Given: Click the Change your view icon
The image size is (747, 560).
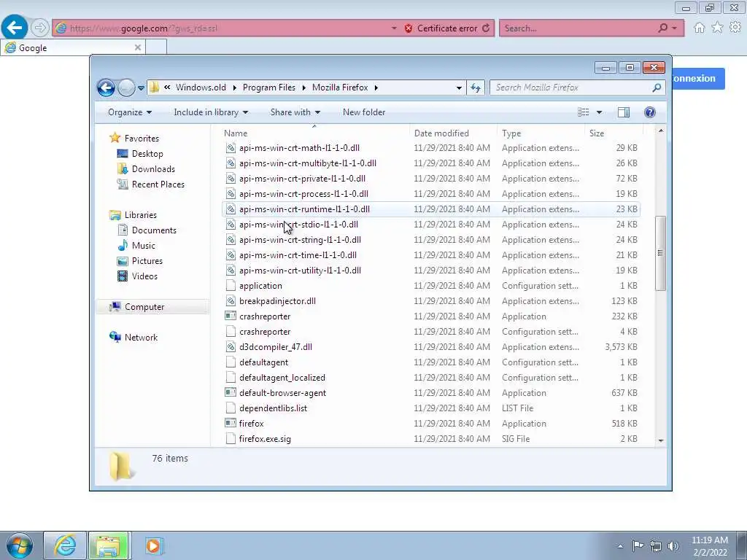Looking at the screenshot, I should 584,112.
